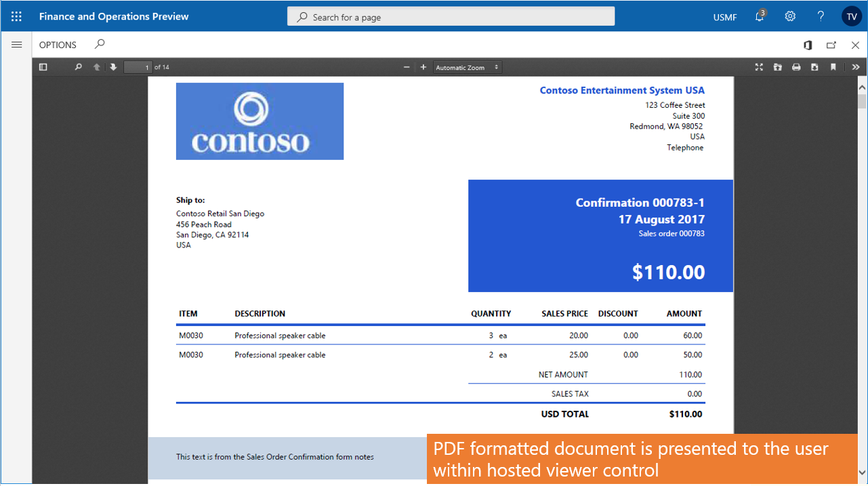
Task: Go to the next page
Action: point(112,67)
